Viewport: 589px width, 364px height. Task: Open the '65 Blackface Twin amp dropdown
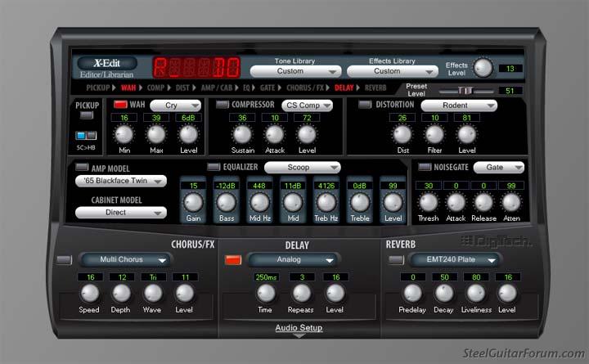point(121,181)
